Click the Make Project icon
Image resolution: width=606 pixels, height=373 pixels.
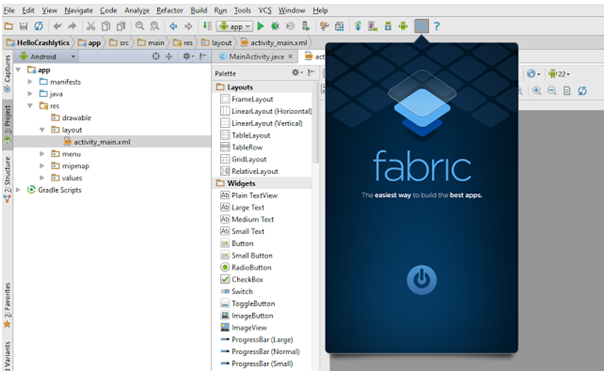pyautogui.click(x=207, y=26)
